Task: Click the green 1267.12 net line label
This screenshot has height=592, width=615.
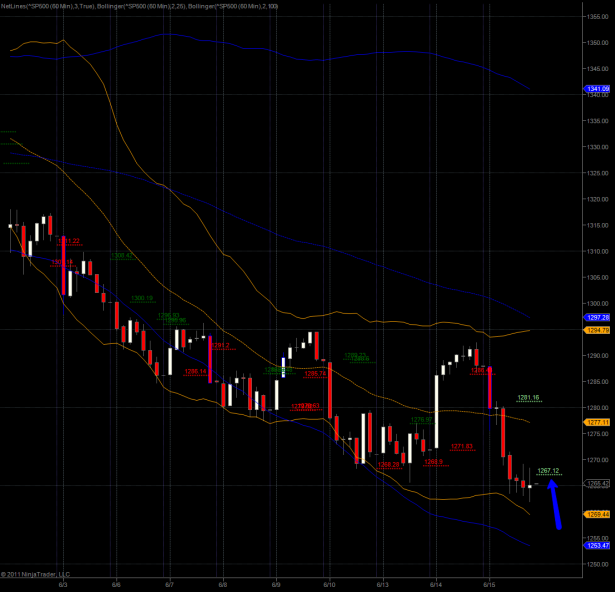Action: click(x=548, y=470)
